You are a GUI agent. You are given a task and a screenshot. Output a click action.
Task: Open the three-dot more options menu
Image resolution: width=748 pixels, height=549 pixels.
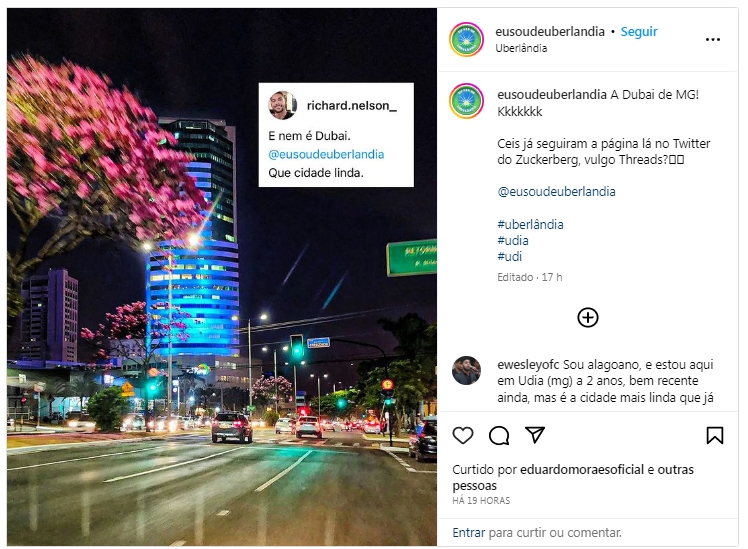[x=713, y=40]
